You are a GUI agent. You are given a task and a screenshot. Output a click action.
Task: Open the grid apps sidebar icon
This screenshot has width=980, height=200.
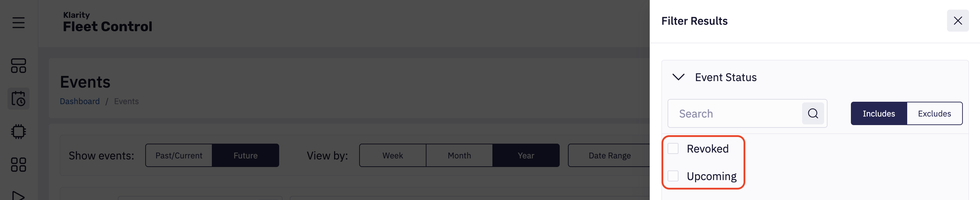click(x=18, y=165)
